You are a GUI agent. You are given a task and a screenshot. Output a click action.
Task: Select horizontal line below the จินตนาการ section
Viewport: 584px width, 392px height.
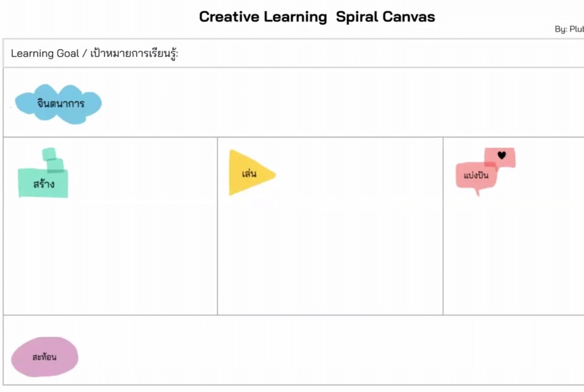[294, 137]
